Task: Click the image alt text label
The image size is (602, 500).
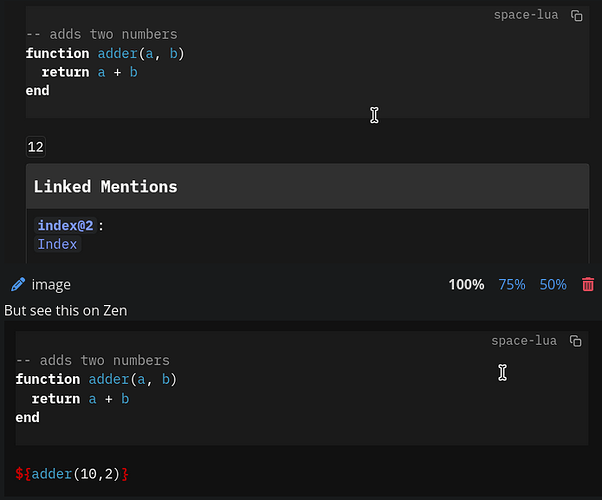Action: point(51,285)
